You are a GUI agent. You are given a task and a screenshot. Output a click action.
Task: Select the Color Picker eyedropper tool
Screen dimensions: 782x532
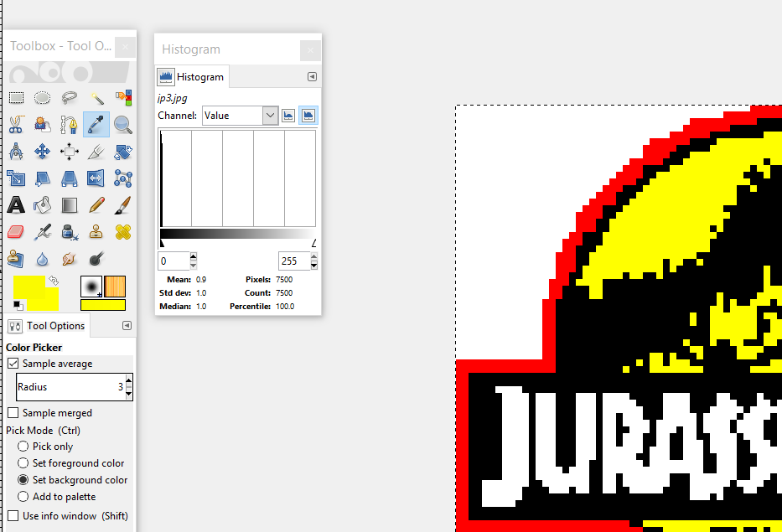pos(96,124)
